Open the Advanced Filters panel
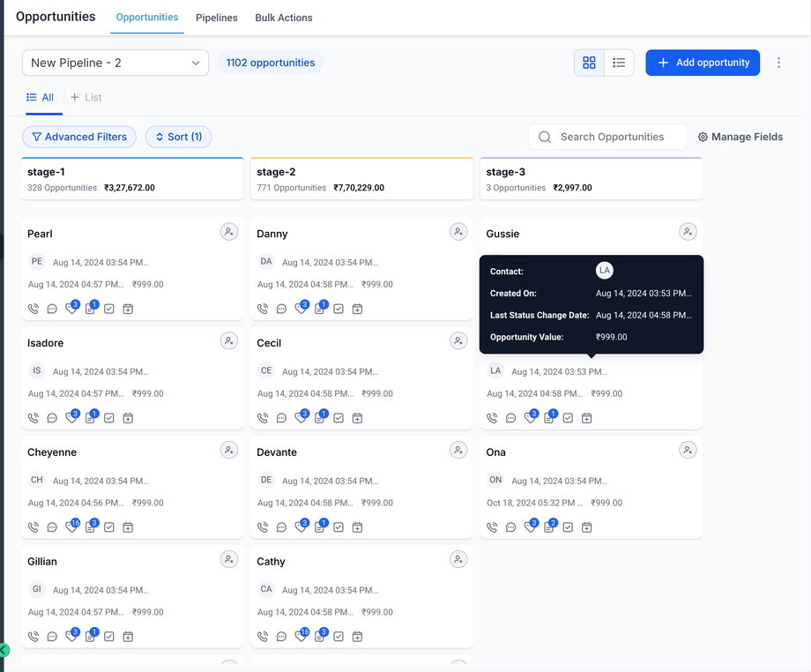This screenshot has height=672, width=811. pyautogui.click(x=79, y=137)
